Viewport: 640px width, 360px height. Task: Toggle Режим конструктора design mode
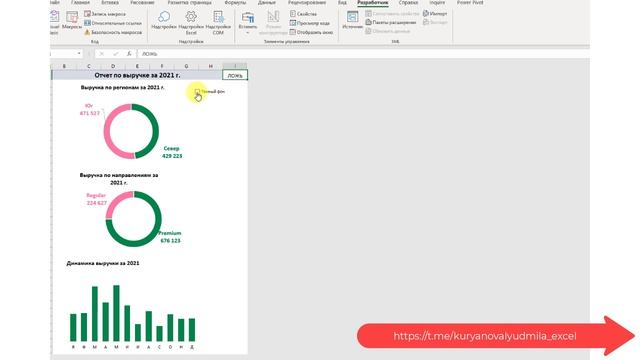pyautogui.click(x=273, y=22)
